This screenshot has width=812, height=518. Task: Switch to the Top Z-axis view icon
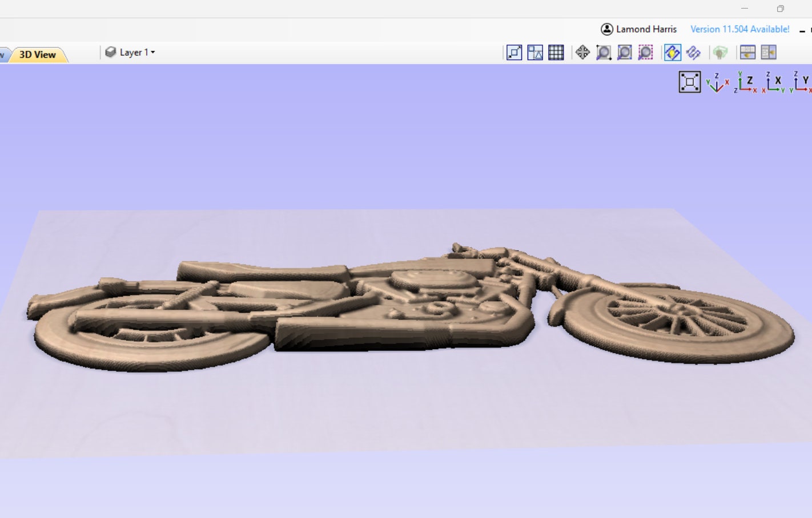tap(745, 82)
